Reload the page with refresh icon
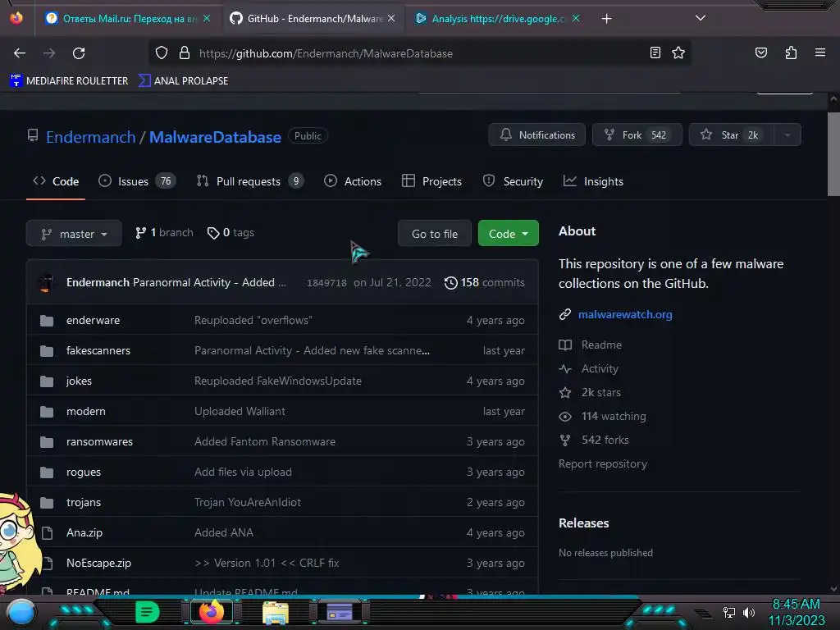Image resolution: width=840 pixels, height=630 pixels. click(x=79, y=53)
